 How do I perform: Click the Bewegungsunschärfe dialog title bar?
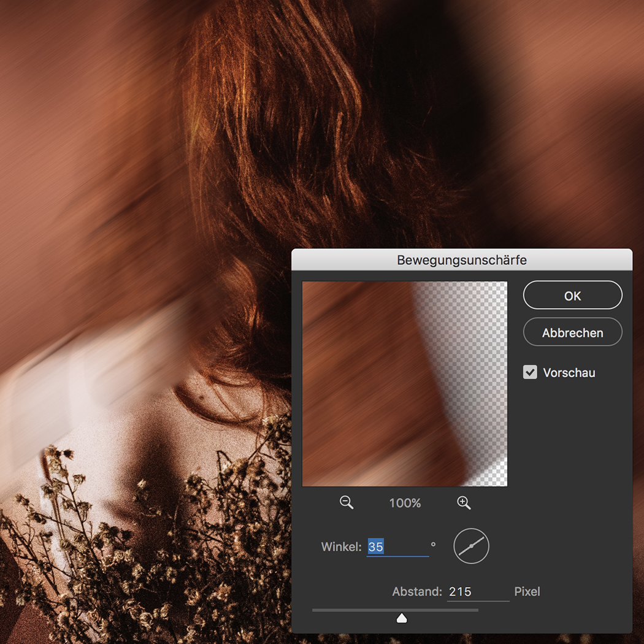click(462, 260)
